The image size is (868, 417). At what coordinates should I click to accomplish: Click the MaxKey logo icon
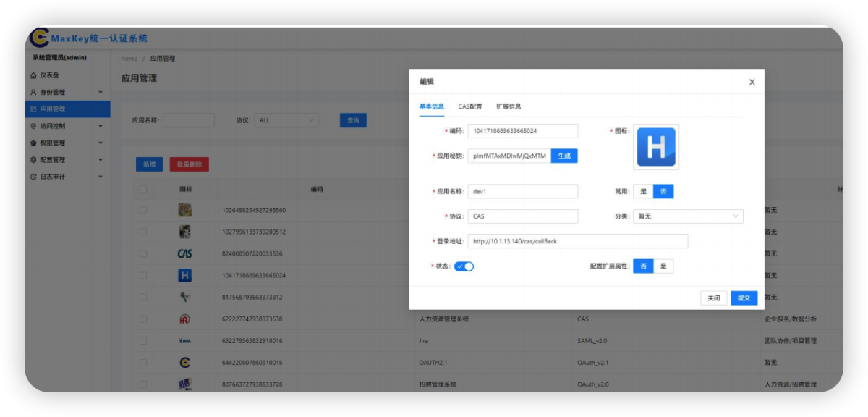pyautogui.click(x=39, y=38)
